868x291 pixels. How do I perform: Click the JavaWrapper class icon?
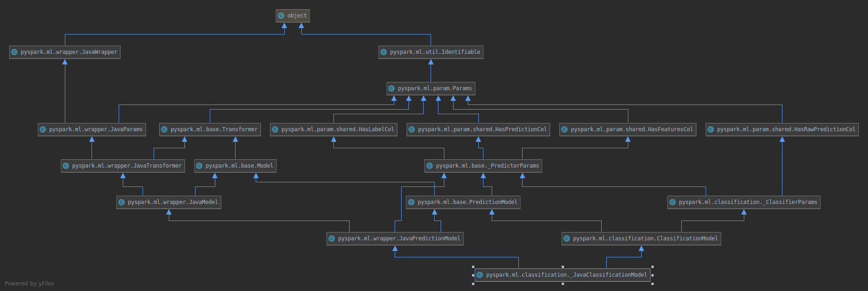coord(14,52)
